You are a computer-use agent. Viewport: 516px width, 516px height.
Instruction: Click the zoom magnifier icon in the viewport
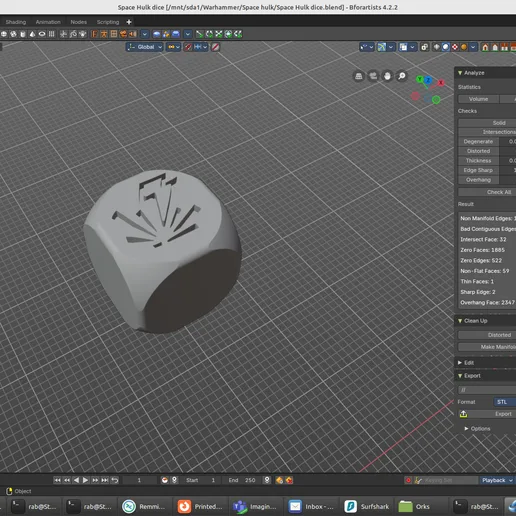402,76
